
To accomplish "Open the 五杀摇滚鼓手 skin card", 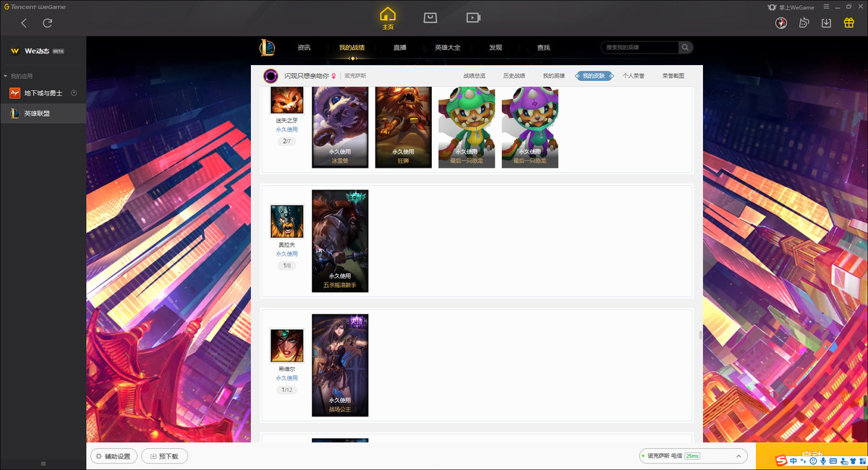I will tap(340, 241).
